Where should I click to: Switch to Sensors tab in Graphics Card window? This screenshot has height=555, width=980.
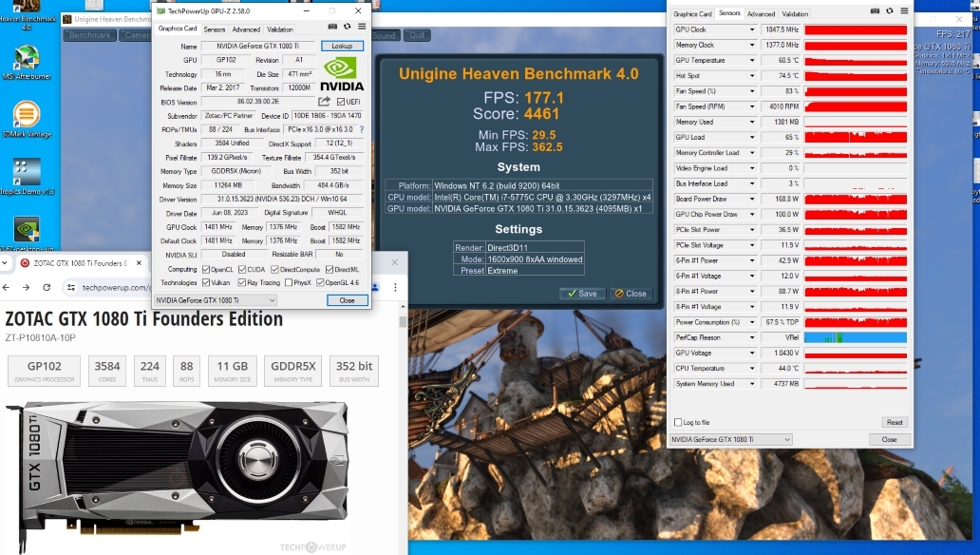[215, 29]
